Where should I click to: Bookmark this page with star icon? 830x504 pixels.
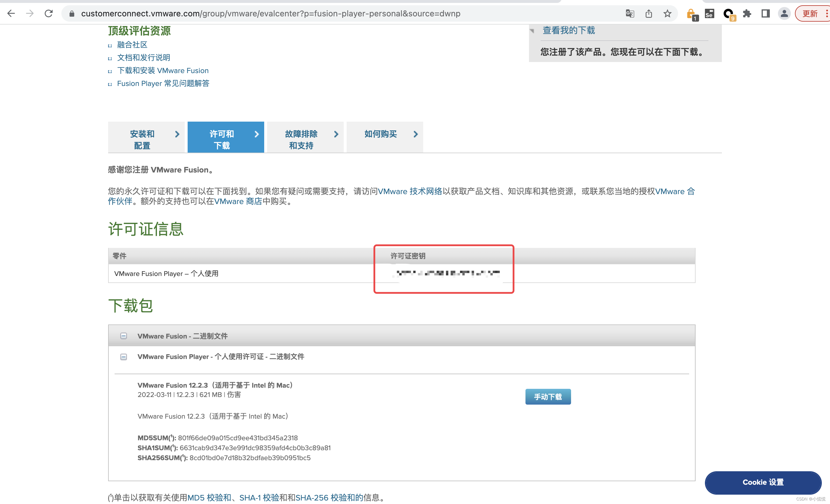click(x=667, y=13)
